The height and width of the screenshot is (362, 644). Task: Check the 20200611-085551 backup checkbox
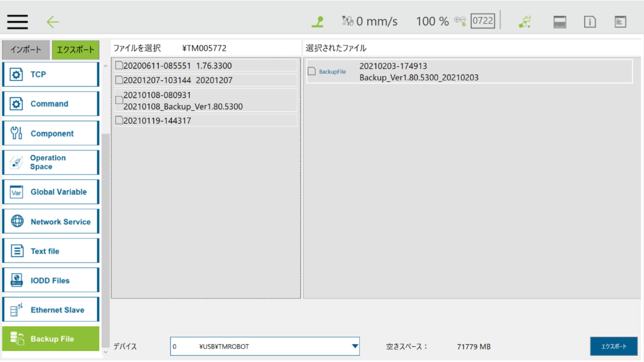click(x=119, y=65)
